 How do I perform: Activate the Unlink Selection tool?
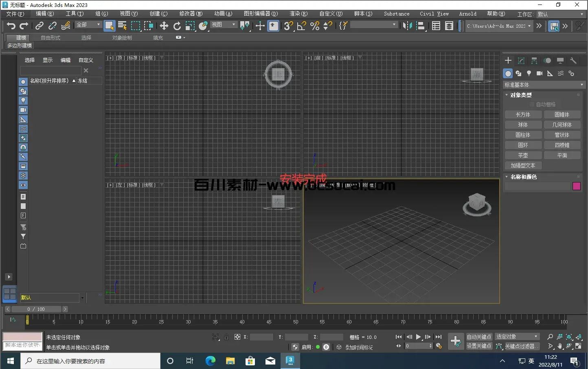[53, 26]
